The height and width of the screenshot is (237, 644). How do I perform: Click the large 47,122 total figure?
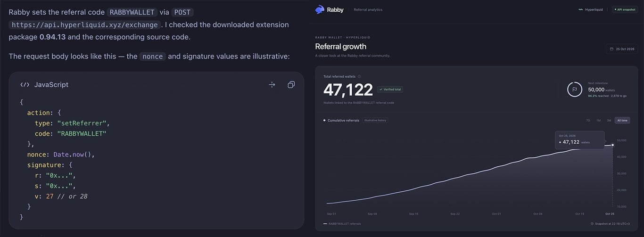click(348, 90)
